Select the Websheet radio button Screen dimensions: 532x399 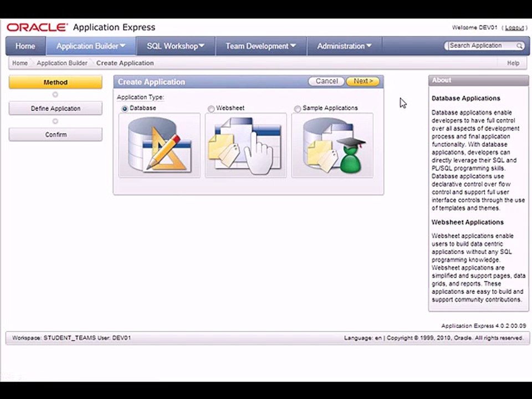(x=211, y=109)
